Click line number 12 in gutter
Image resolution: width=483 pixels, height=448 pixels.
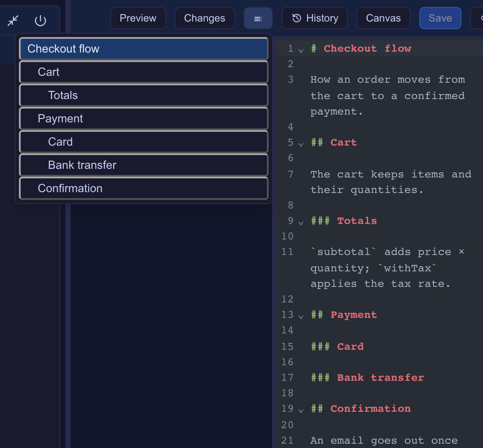[287, 299]
